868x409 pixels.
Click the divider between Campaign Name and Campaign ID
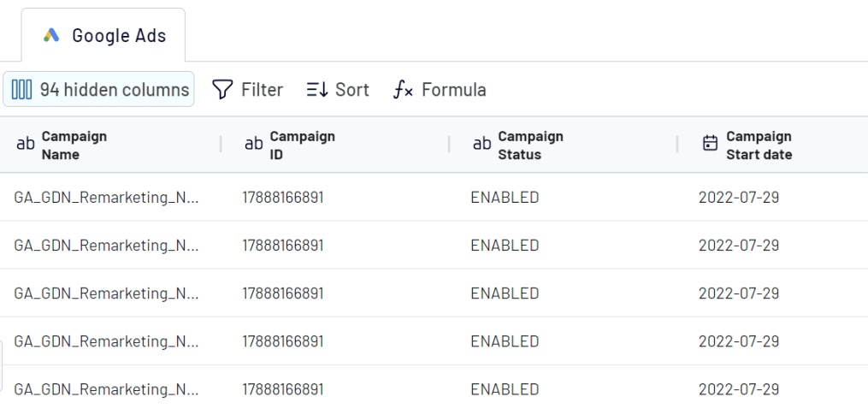tap(221, 145)
